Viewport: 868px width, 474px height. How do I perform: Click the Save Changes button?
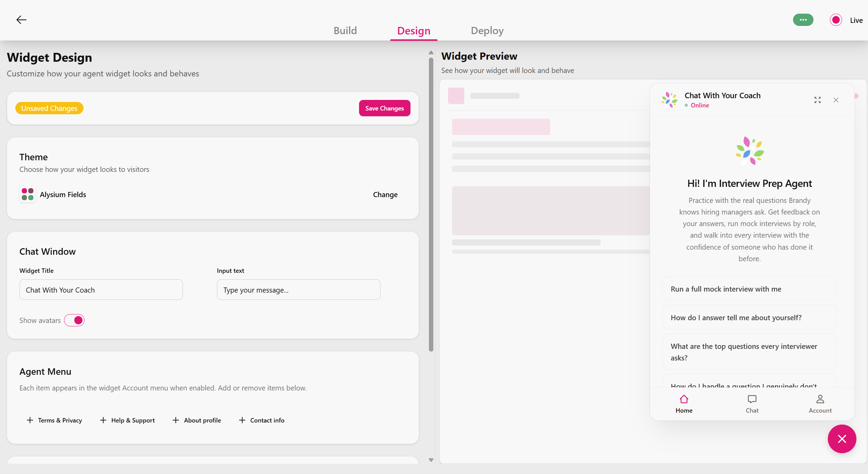pyautogui.click(x=384, y=108)
